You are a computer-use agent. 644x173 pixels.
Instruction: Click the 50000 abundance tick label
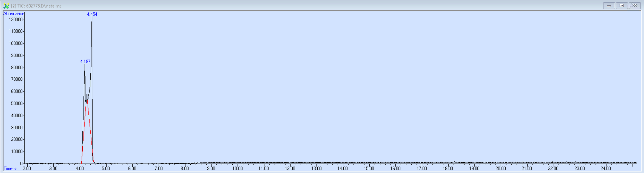point(17,104)
